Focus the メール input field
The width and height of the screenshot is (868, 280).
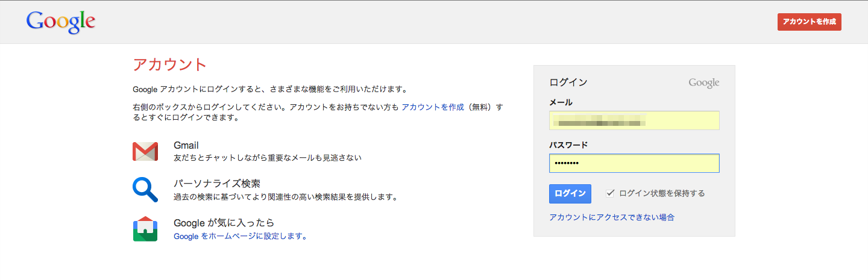(x=634, y=120)
